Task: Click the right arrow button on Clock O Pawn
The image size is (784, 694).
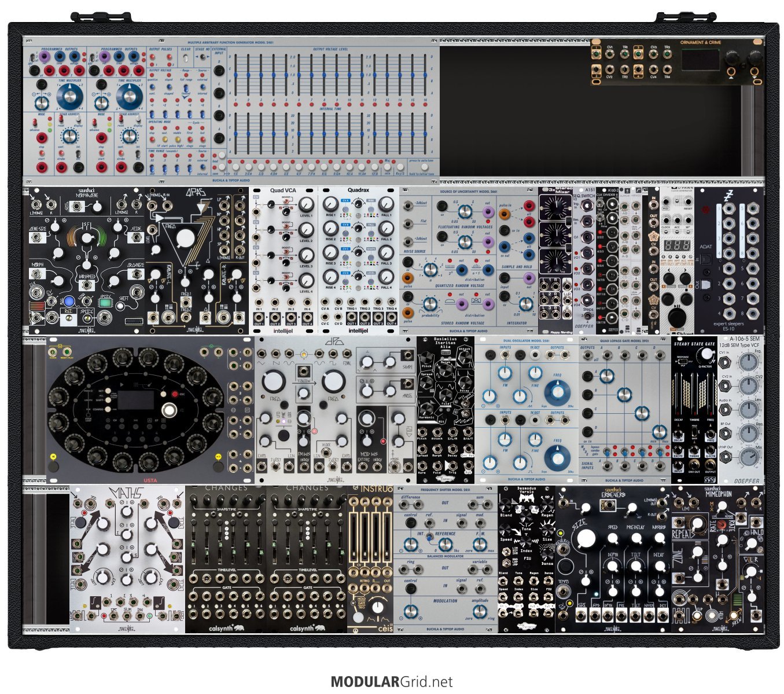Action: click(684, 280)
